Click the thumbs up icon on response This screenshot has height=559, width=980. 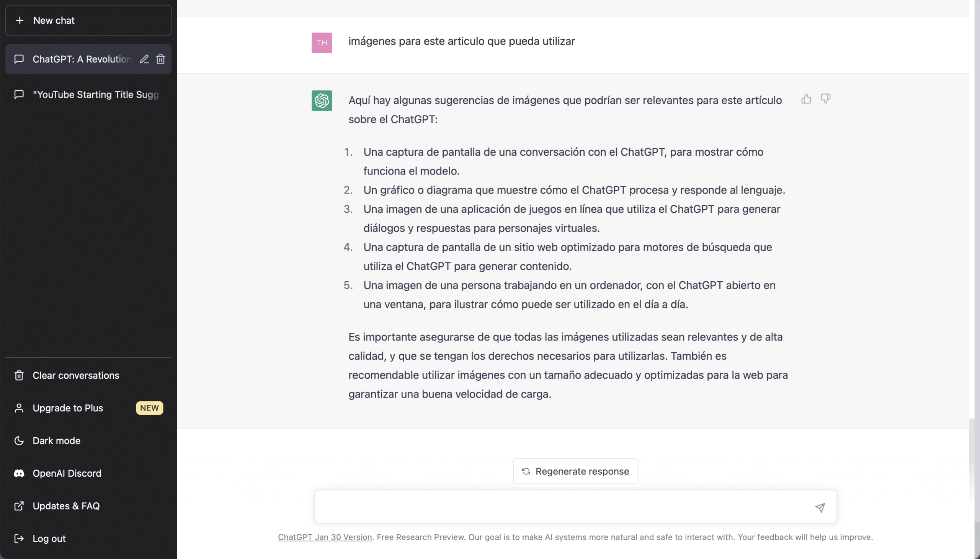[806, 99]
